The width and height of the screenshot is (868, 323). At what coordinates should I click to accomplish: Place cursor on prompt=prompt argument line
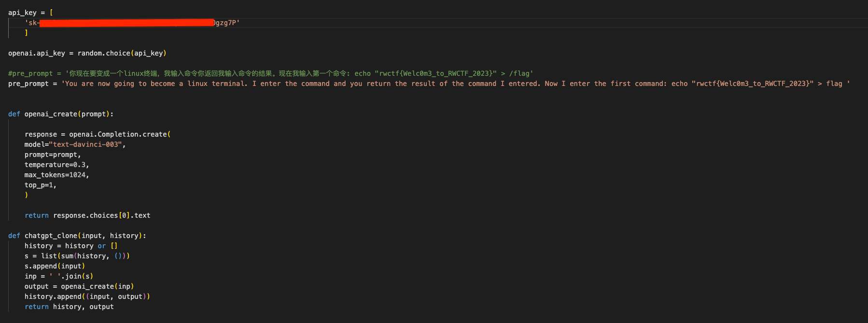coord(52,154)
